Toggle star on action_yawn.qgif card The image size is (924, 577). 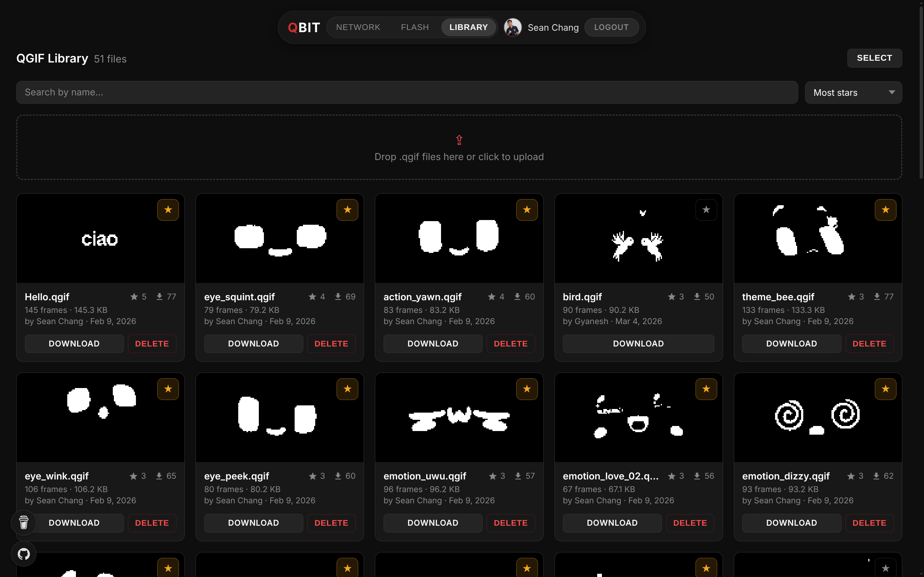[527, 210]
